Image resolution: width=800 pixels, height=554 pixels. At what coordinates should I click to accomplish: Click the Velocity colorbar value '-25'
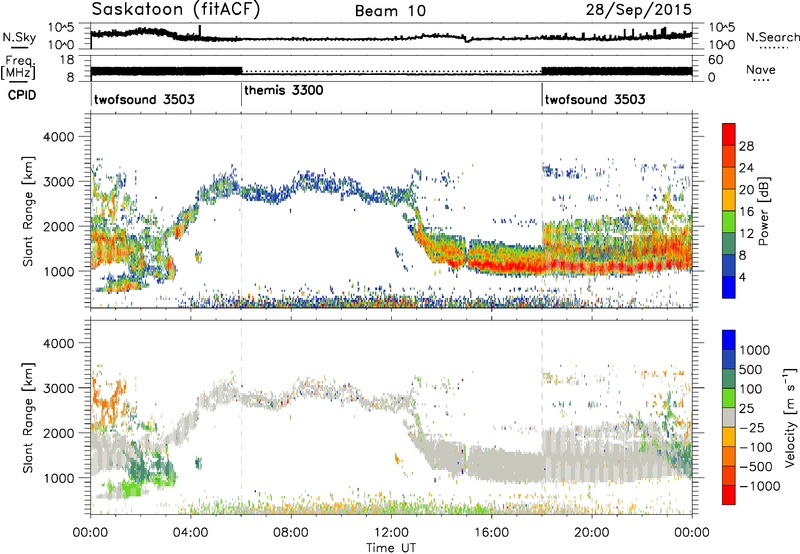[x=750, y=427]
